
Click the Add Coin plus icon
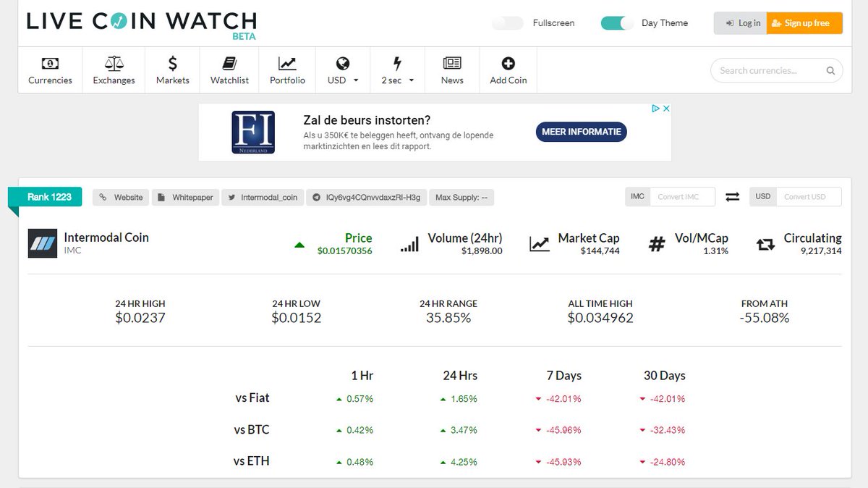tap(509, 63)
